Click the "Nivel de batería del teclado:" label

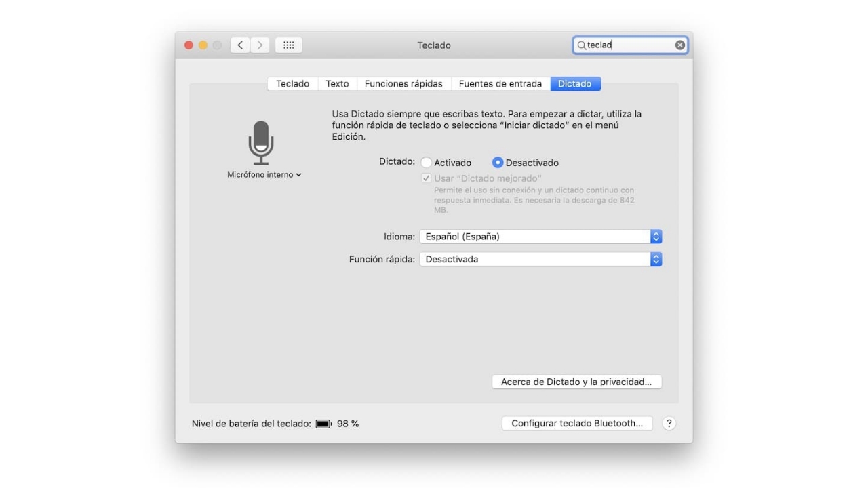pos(252,424)
